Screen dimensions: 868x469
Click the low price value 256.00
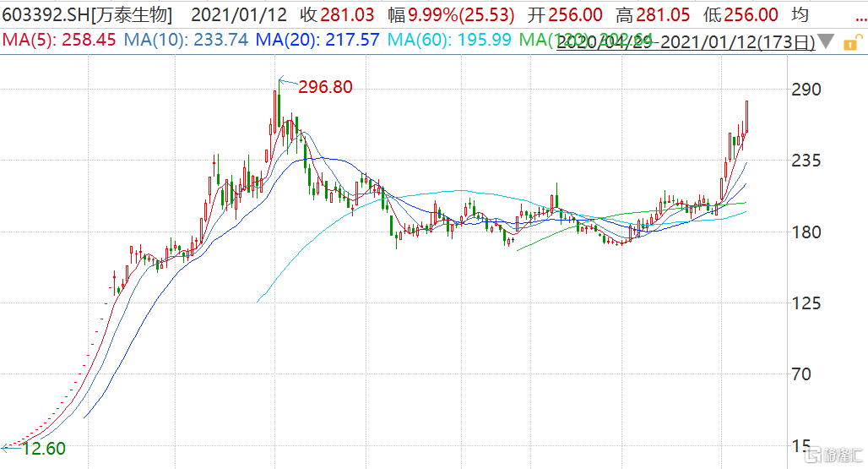[x=751, y=15]
